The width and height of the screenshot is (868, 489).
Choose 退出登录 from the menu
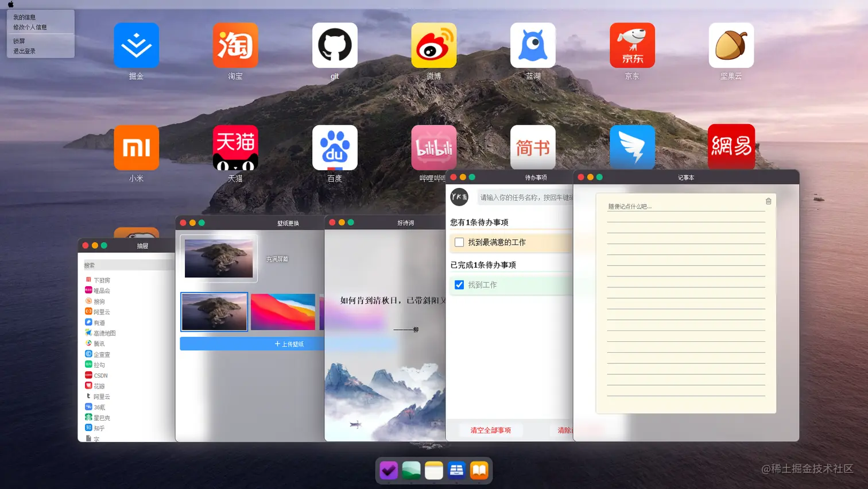click(25, 51)
